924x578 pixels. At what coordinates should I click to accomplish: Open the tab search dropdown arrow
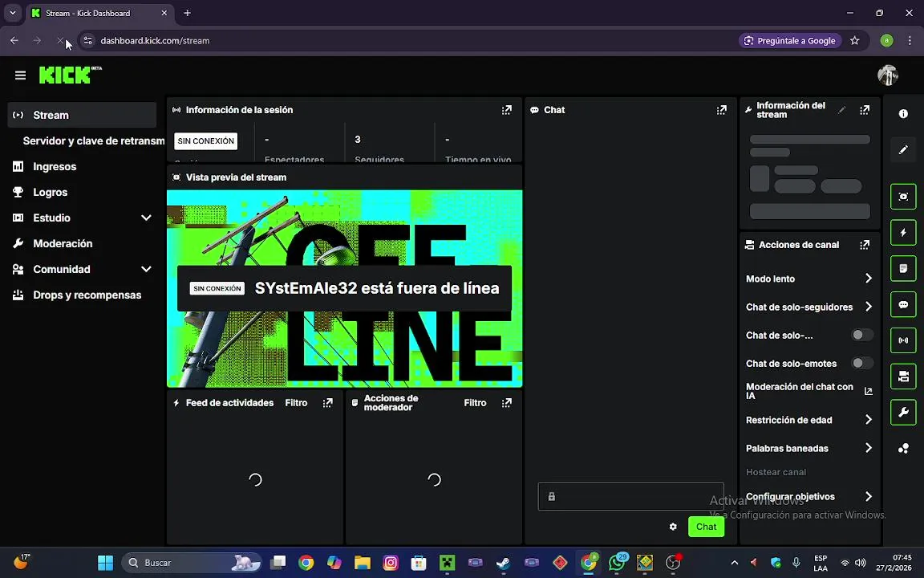tap(12, 13)
